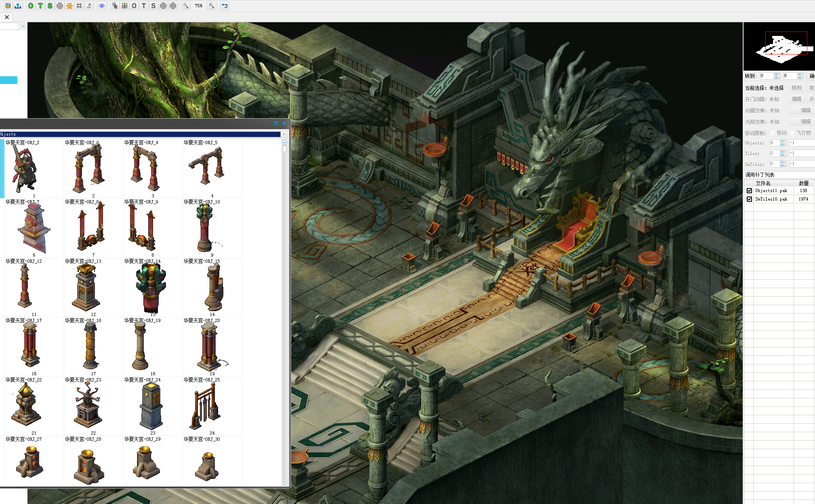Toggle green S small-tiles layer icon
This screenshot has width=815, height=504.
pos(50,6)
